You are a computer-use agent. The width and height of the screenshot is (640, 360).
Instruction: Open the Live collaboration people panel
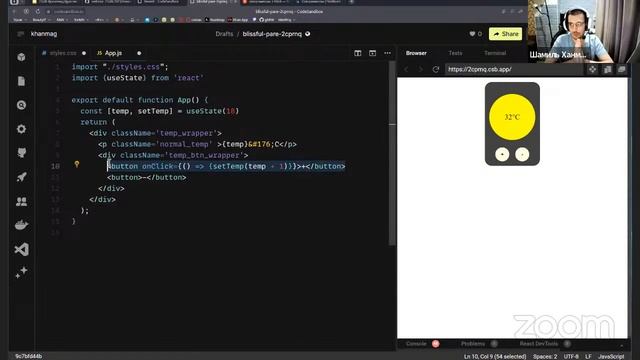(22, 201)
